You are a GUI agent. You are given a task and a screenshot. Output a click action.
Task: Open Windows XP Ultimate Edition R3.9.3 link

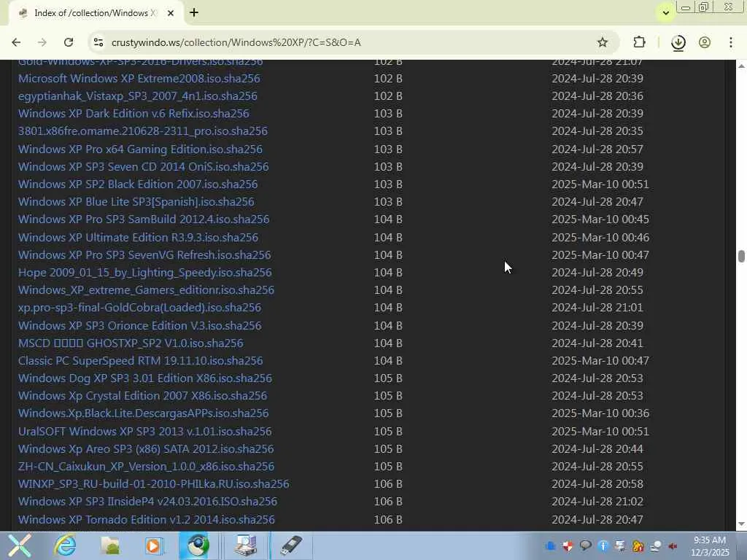138,238
